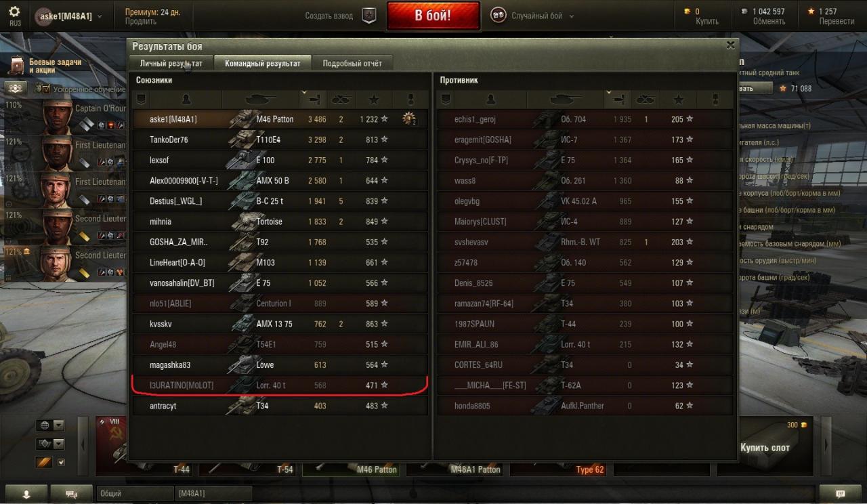Open the contacts list button at the bottom left
This screenshot has width=867, height=504.
[26, 495]
